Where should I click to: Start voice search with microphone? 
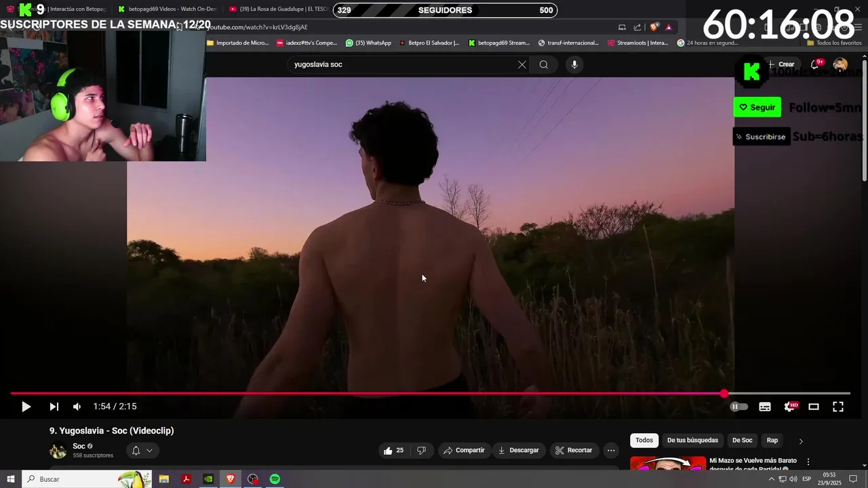[x=574, y=64]
